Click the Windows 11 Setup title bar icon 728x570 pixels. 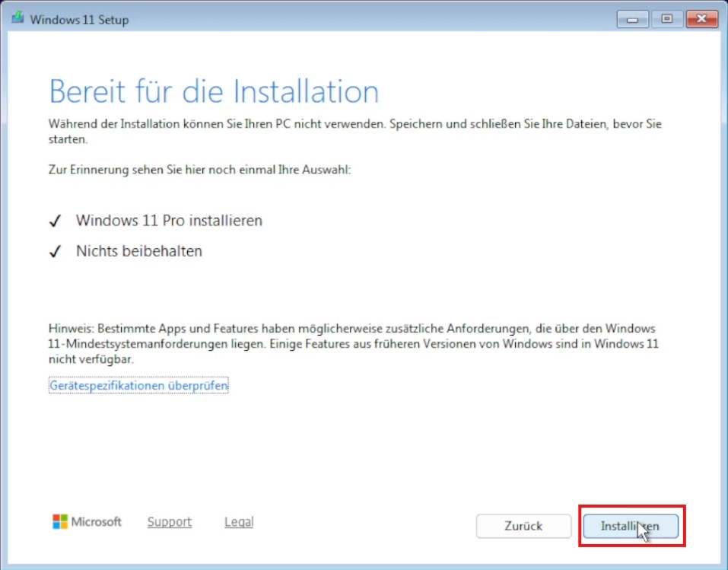(17, 18)
